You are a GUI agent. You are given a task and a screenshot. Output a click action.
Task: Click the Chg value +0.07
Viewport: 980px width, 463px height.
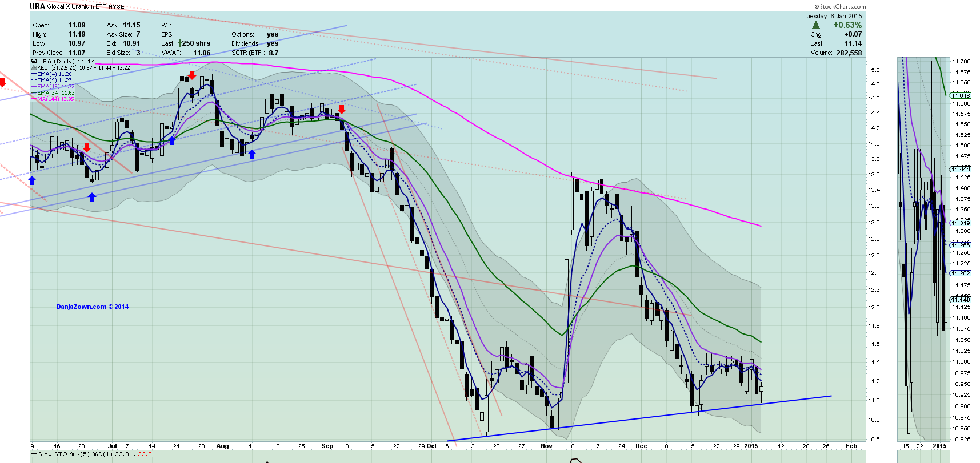pyautogui.click(x=853, y=34)
